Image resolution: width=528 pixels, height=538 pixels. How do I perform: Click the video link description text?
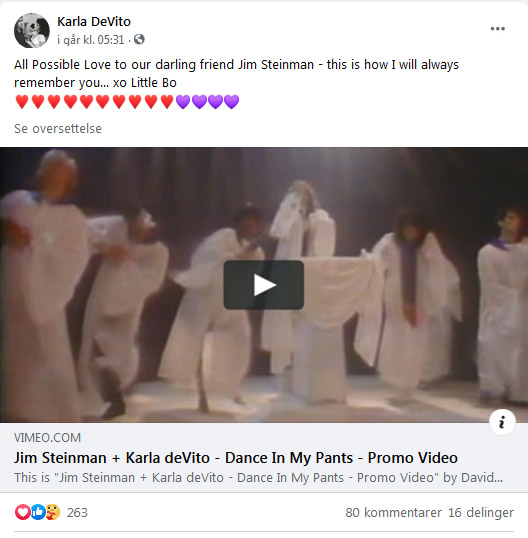pyautogui.click(x=258, y=478)
